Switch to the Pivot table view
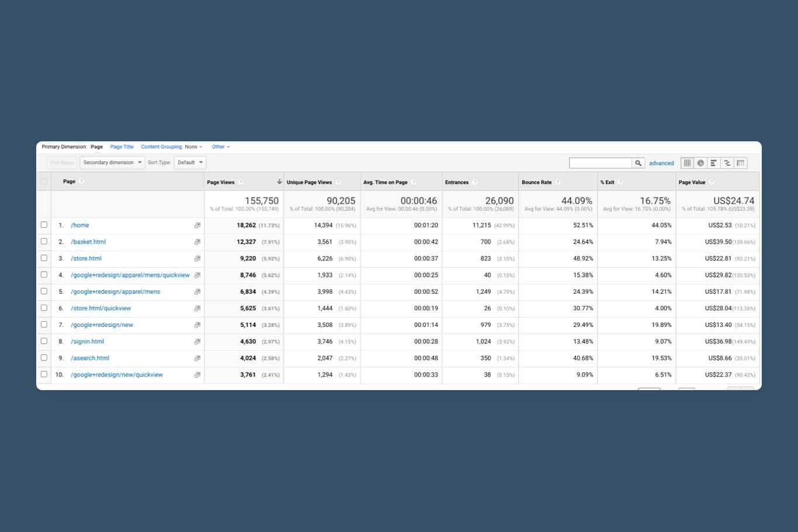 pos(740,163)
